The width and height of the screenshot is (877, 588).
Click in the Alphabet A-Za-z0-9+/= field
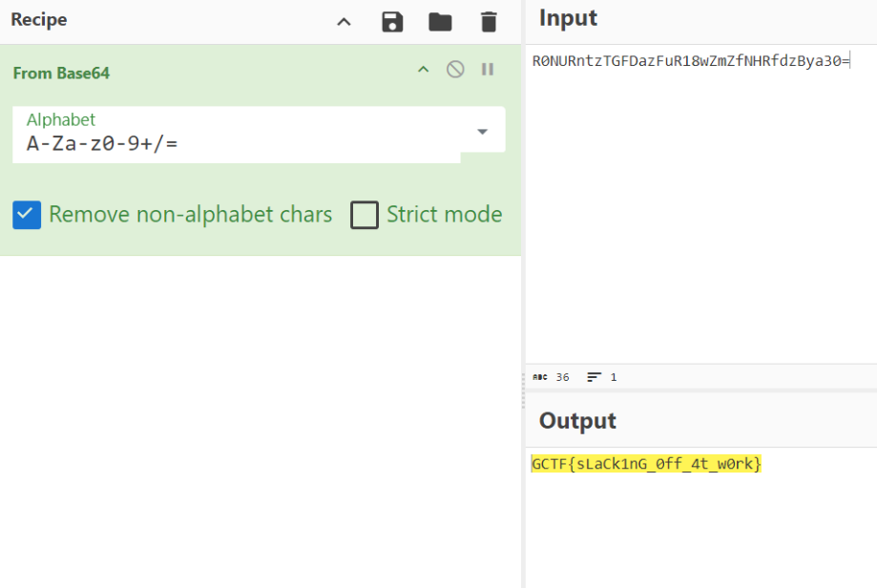pyautogui.click(x=237, y=135)
